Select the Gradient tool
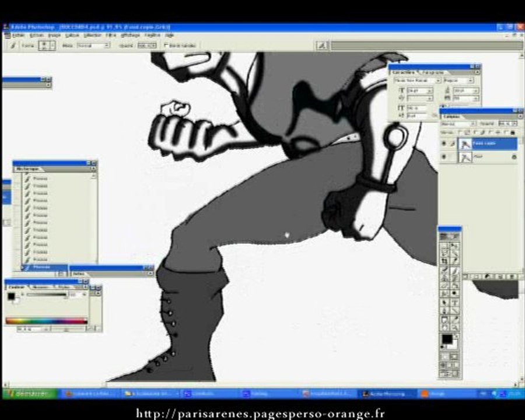This screenshot has height=420, width=525. (x=454, y=285)
